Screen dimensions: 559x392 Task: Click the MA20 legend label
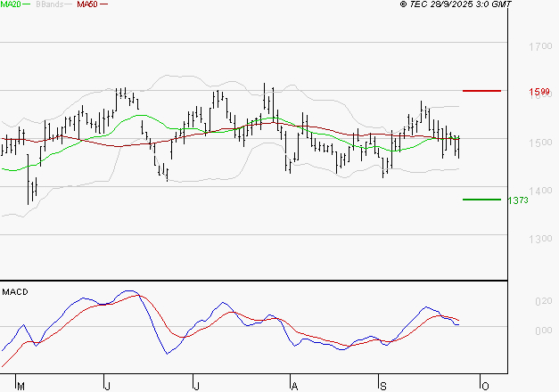click(10, 5)
